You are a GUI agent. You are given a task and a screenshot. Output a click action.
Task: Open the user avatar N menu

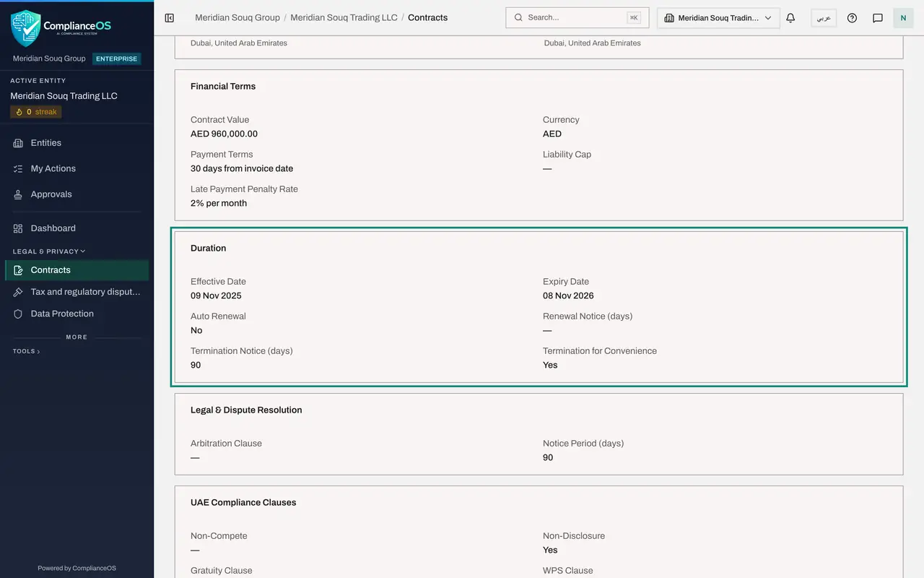pyautogui.click(x=903, y=18)
